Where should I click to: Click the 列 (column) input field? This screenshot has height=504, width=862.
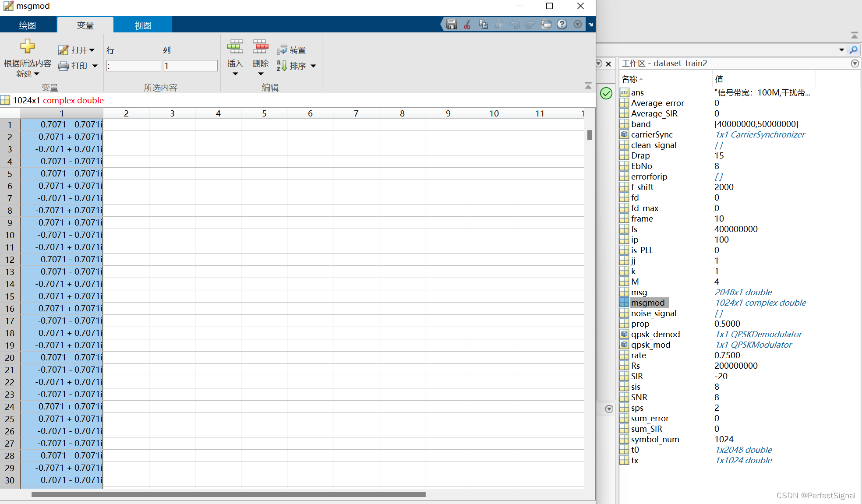point(190,66)
